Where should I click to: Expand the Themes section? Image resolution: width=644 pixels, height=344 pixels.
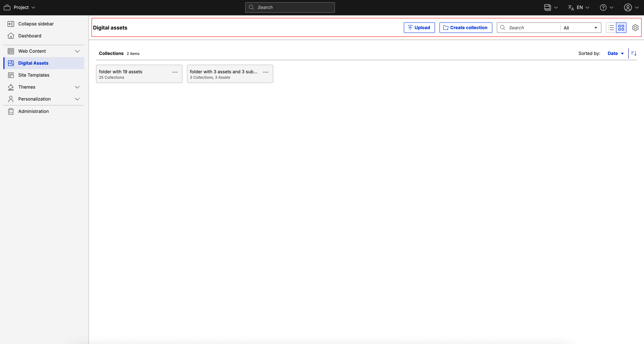click(77, 87)
